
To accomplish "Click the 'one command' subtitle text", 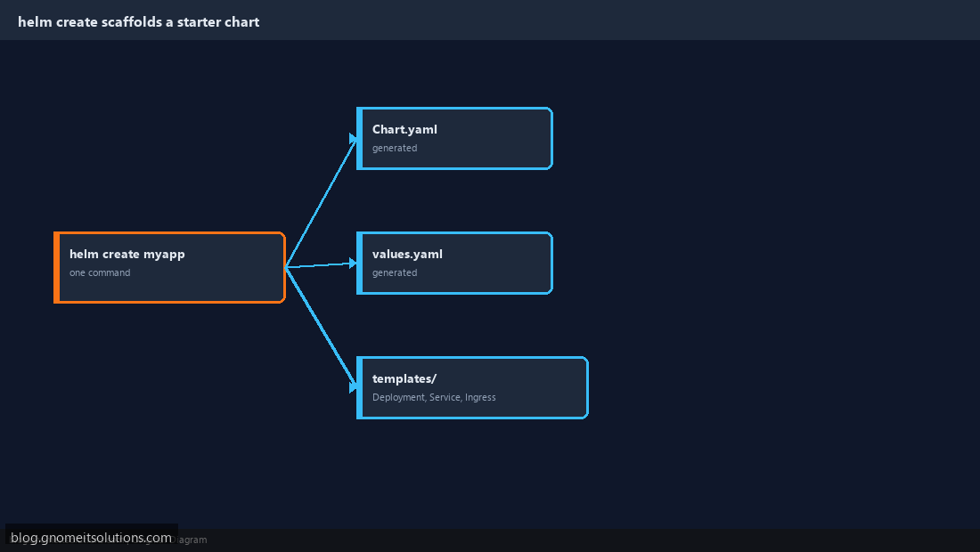I will 100,272.
